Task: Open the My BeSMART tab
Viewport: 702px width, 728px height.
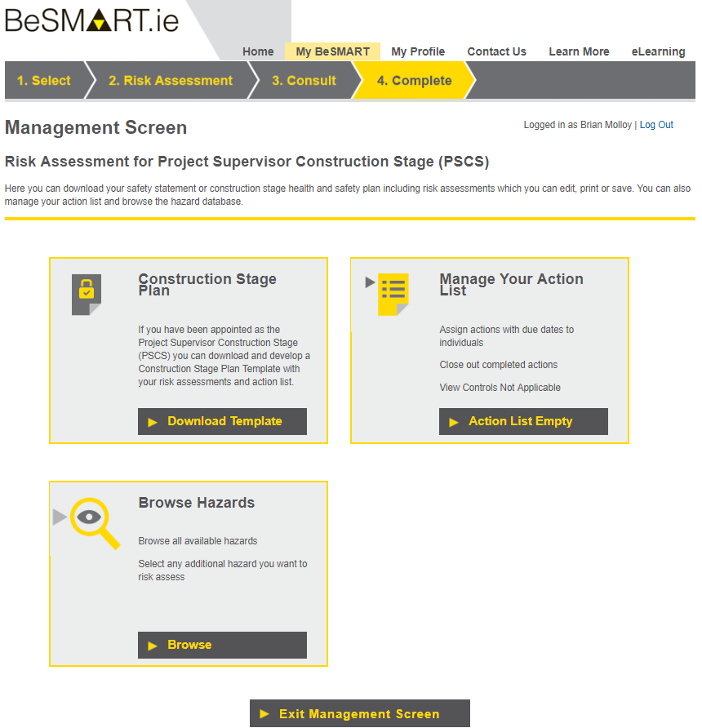Action: 332,51
